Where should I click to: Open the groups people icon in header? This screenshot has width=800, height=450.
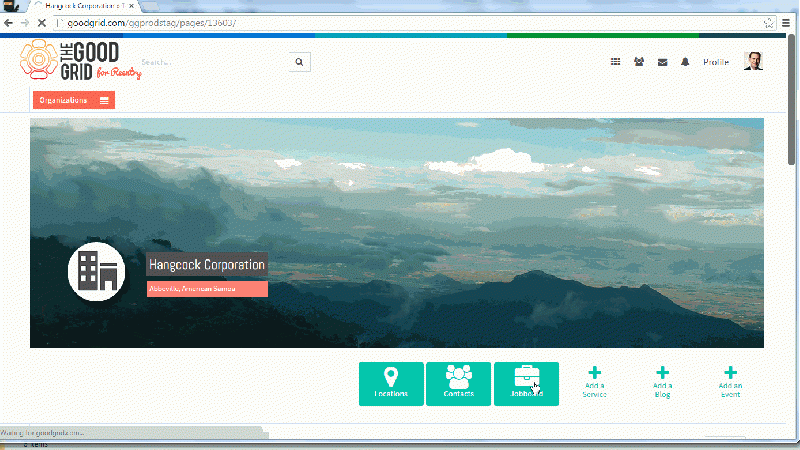click(639, 62)
